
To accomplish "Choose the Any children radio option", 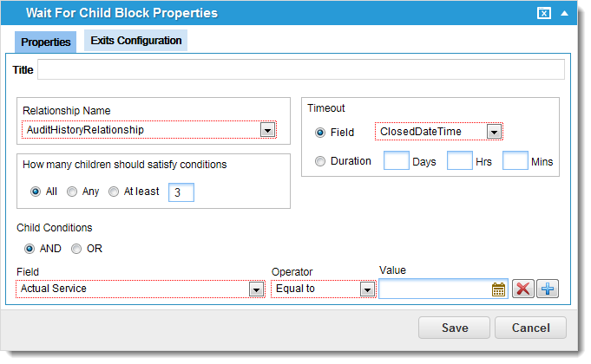I will [72, 192].
